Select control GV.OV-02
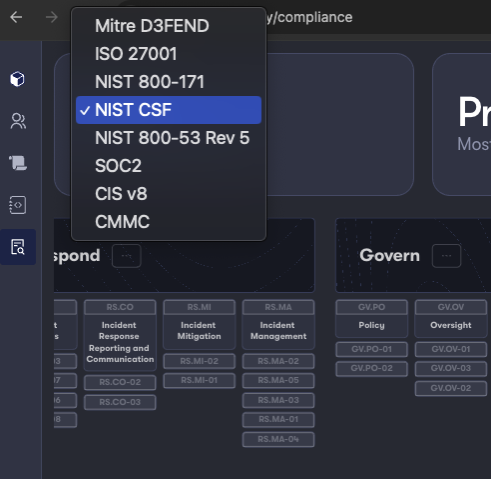 pyautogui.click(x=451, y=388)
